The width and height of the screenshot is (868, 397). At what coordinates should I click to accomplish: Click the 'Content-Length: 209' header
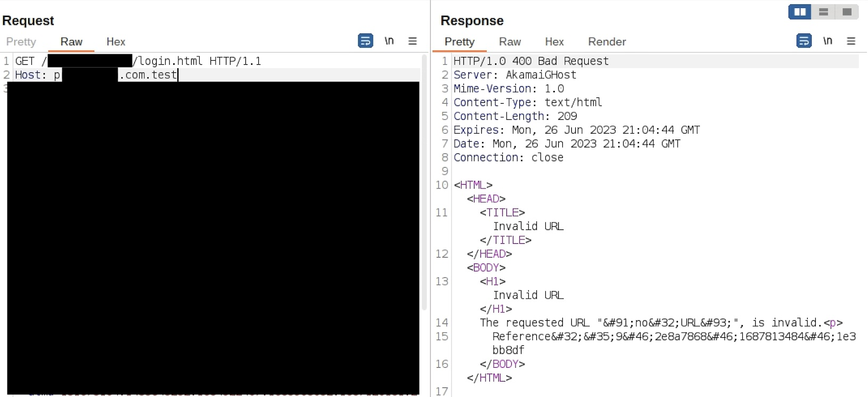pos(515,117)
